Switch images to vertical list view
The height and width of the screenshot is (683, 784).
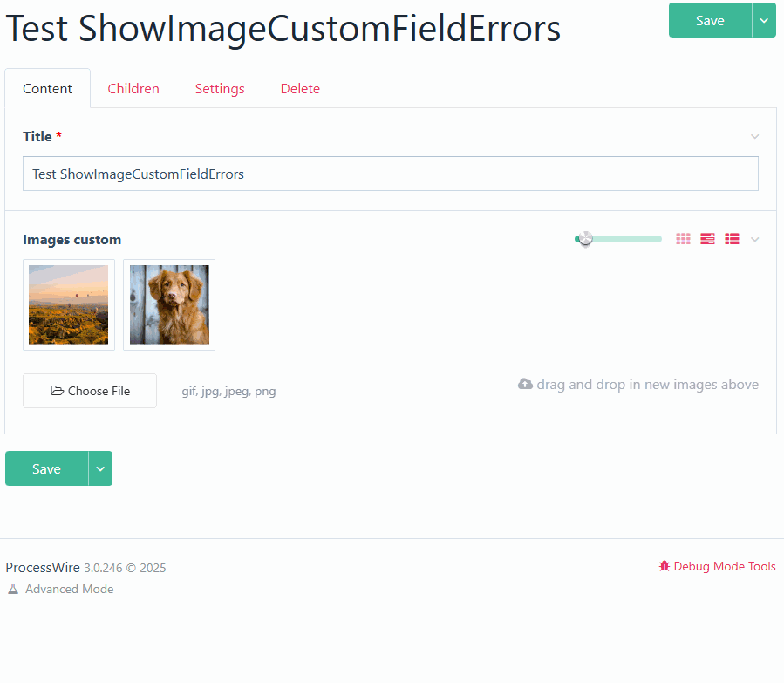pos(732,239)
